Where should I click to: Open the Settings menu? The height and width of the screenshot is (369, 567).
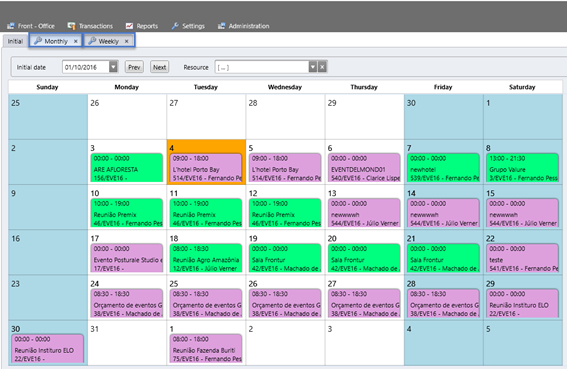pos(188,26)
